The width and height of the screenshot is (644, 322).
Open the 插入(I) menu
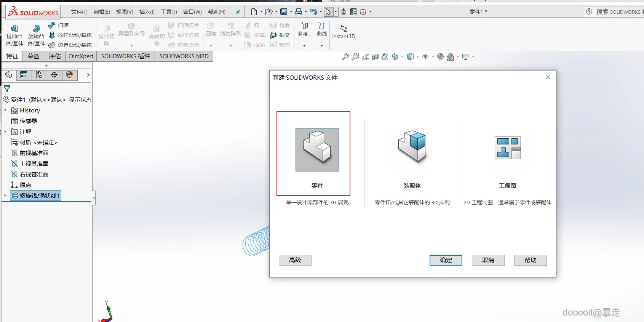click(147, 12)
